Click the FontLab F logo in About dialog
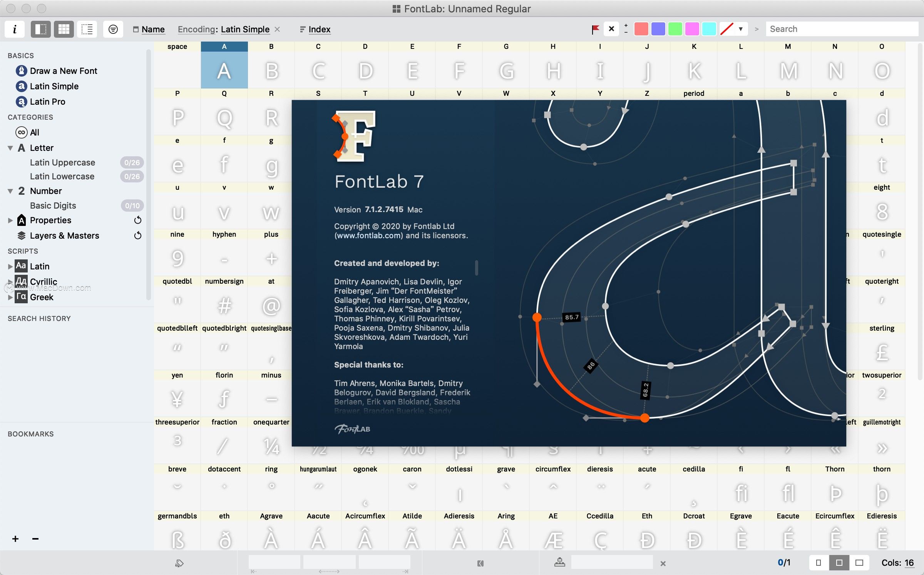Image resolution: width=924 pixels, height=575 pixels. (x=353, y=136)
